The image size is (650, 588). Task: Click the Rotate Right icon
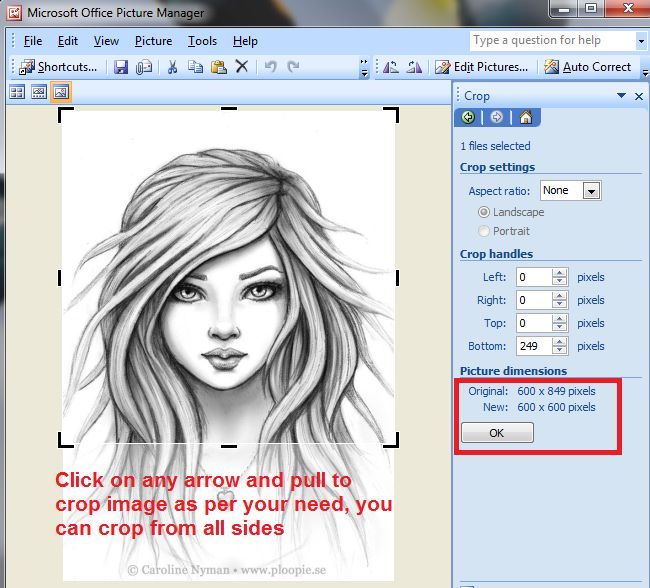coord(414,67)
